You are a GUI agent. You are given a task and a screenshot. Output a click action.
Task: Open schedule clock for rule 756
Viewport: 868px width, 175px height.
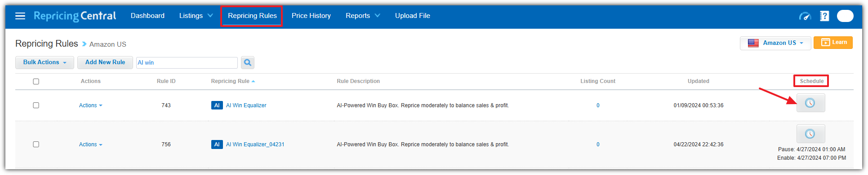(x=810, y=134)
